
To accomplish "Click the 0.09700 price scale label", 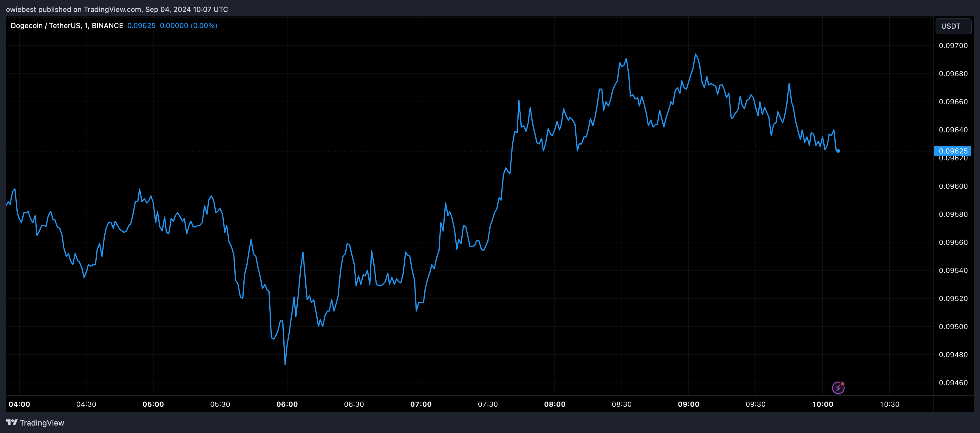I will click(953, 46).
